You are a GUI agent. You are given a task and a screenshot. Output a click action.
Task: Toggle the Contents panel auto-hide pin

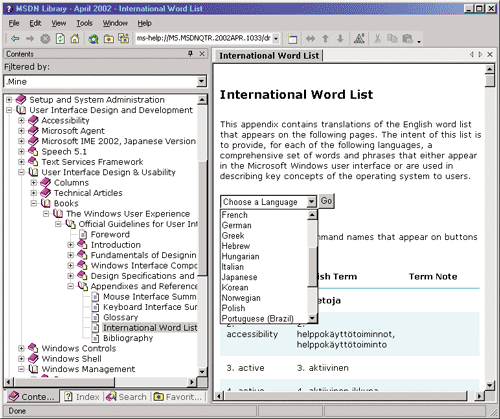click(190, 54)
